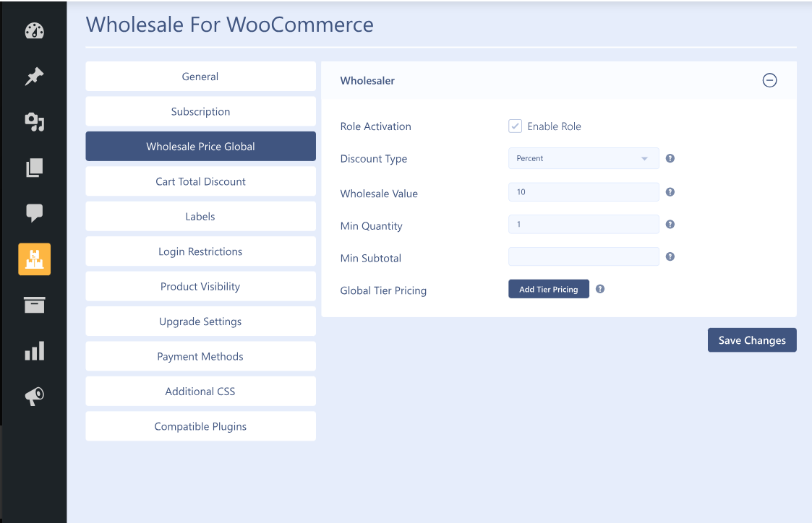This screenshot has width=812, height=523.
Task: Click the Discount Type label
Action: coord(373,159)
